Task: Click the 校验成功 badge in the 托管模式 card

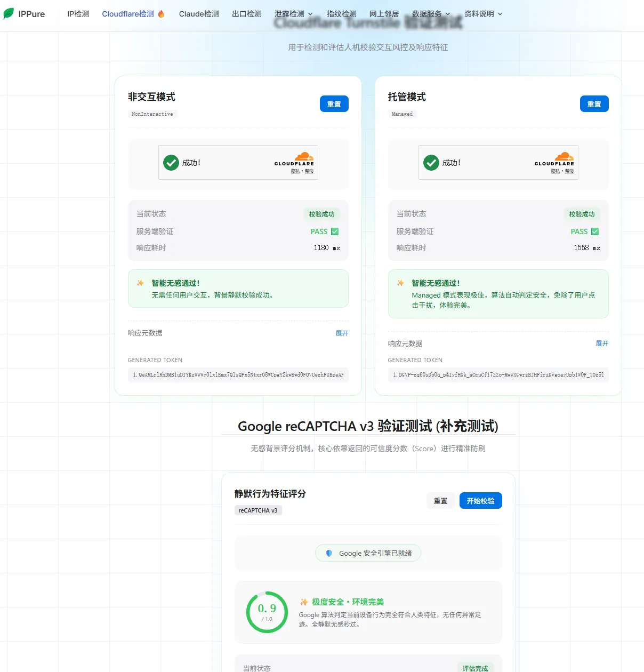Action: (x=582, y=214)
